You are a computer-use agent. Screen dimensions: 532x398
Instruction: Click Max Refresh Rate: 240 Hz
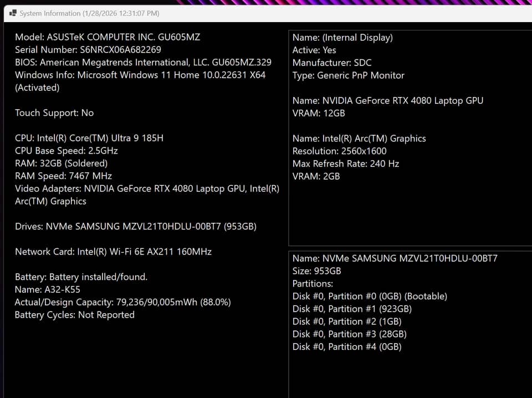coord(346,164)
